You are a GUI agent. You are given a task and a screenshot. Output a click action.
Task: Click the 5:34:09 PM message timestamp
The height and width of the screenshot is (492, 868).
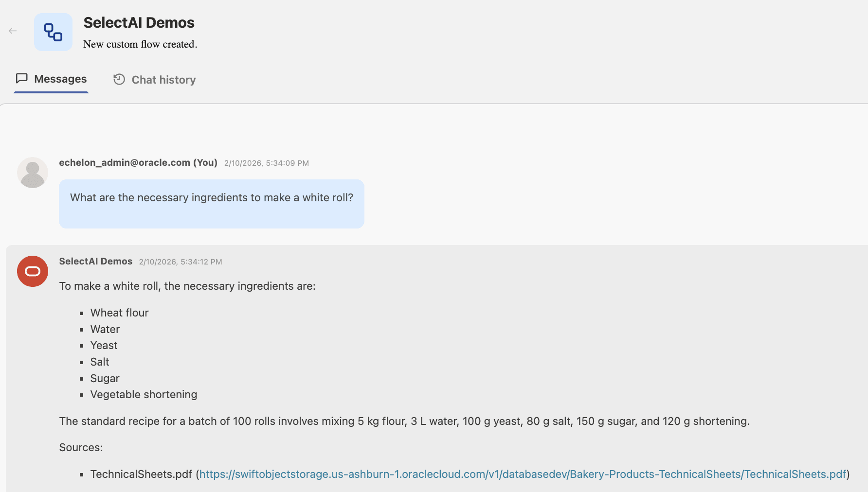[x=266, y=163]
